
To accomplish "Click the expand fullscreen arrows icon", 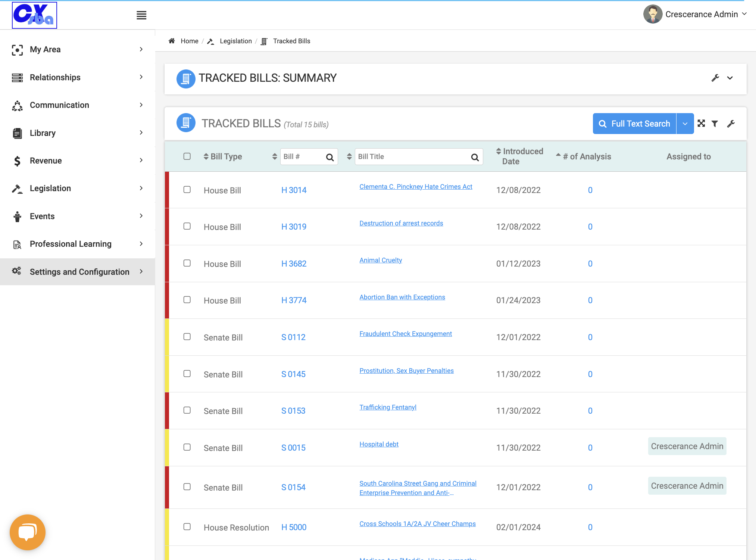I will click(x=702, y=124).
